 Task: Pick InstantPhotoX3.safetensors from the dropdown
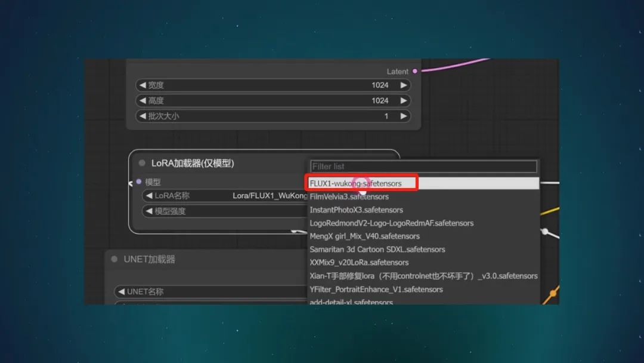point(356,210)
